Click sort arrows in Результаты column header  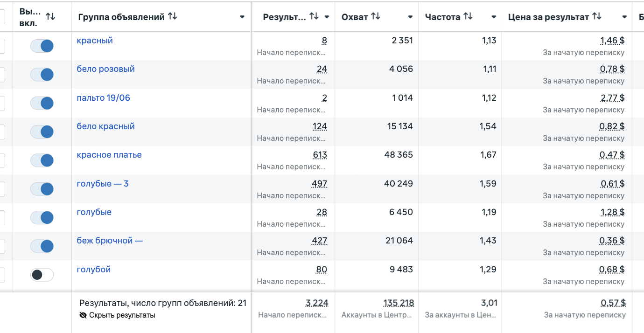point(314,17)
